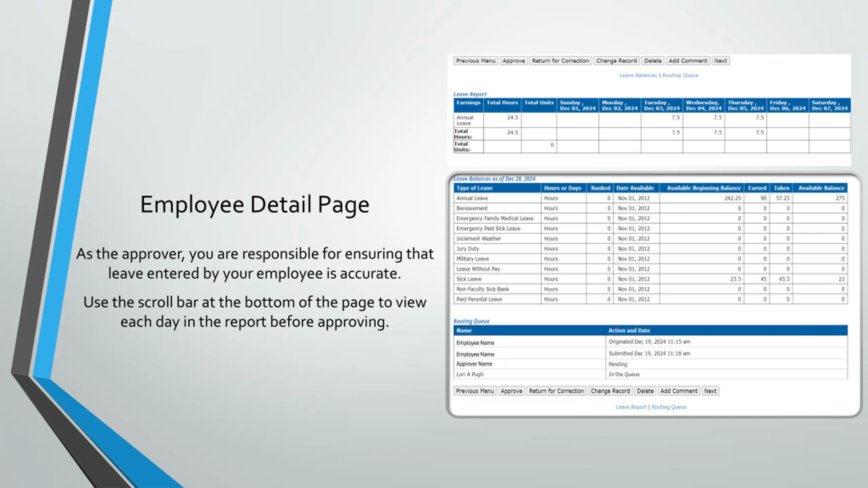Click the Total Hours column header
868x488 pixels.
coord(502,105)
